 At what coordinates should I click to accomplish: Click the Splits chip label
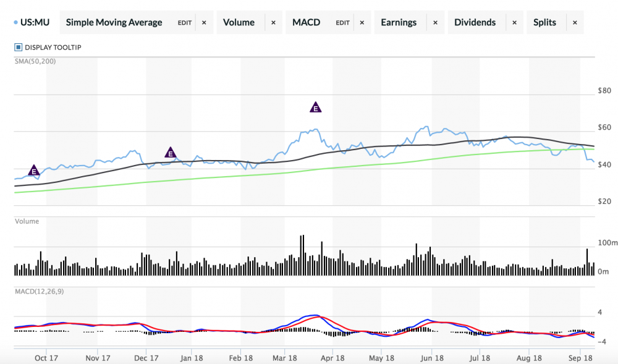click(x=544, y=23)
